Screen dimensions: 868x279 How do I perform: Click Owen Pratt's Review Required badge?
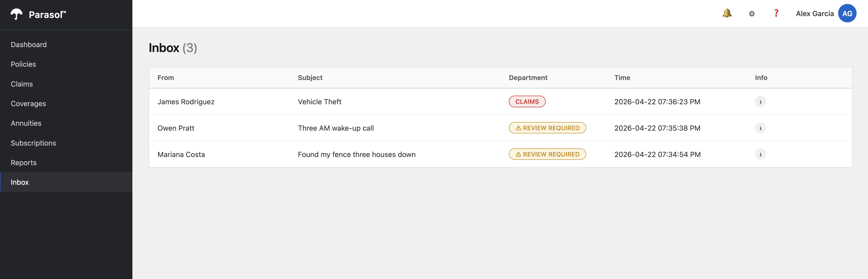(x=547, y=128)
